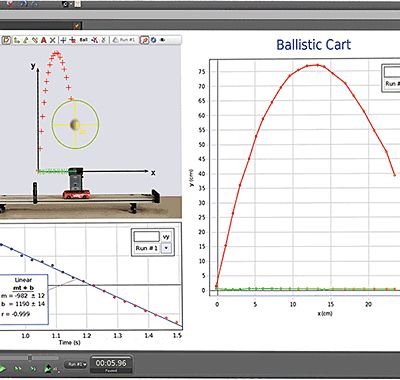Click the Linear fit info box
400x380 pixels.
[x=23, y=299]
